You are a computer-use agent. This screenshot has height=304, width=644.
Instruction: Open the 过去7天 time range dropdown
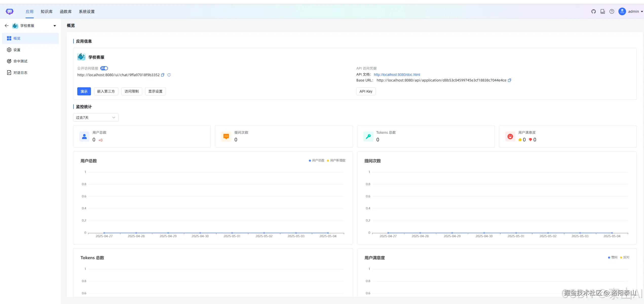click(96, 117)
